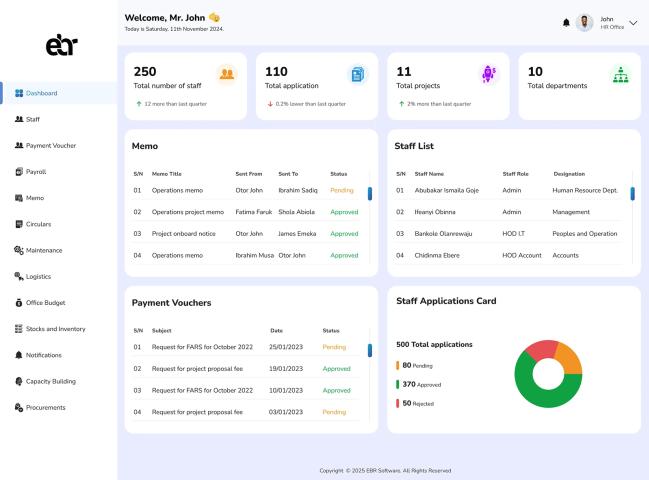Click the EBR logo
This screenshot has width=649, height=480.
[61, 47]
